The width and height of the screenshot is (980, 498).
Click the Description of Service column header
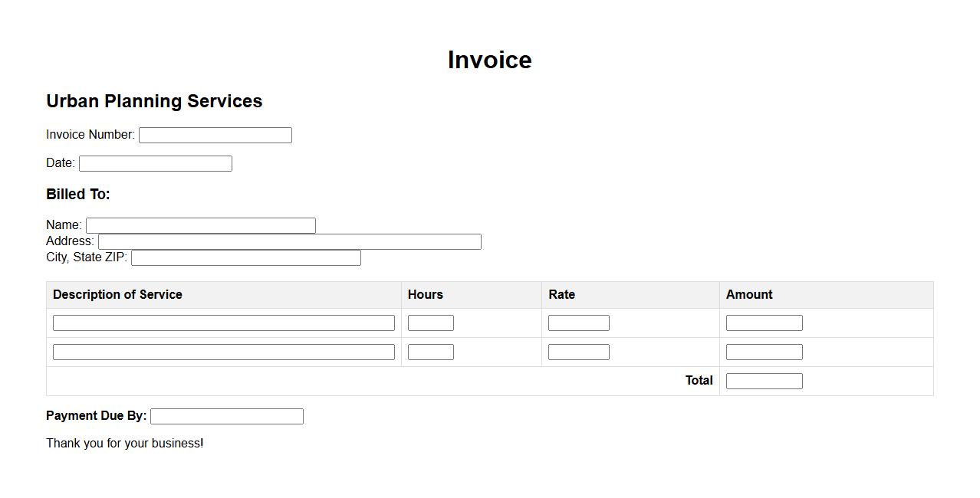[x=117, y=295]
